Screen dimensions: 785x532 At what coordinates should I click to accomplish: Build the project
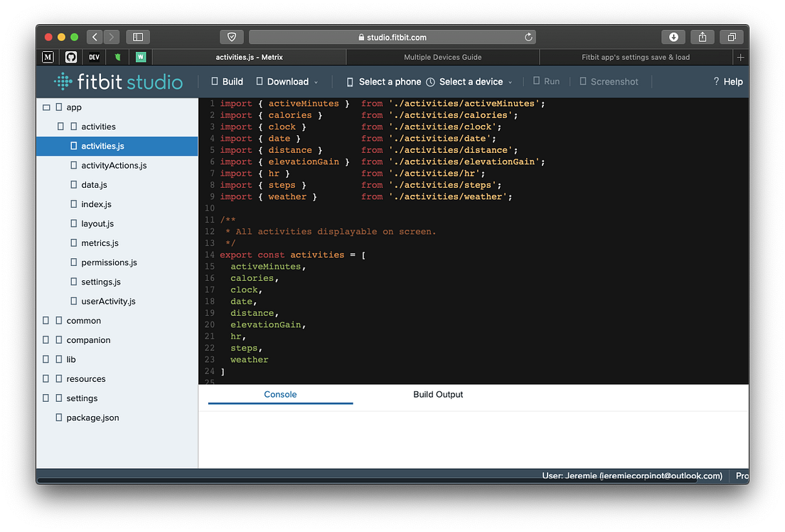228,82
